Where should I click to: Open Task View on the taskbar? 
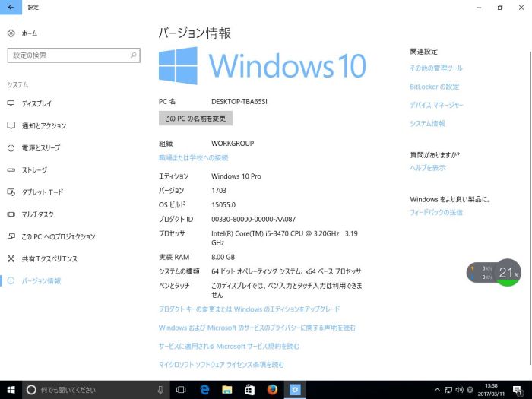[182, 390]
